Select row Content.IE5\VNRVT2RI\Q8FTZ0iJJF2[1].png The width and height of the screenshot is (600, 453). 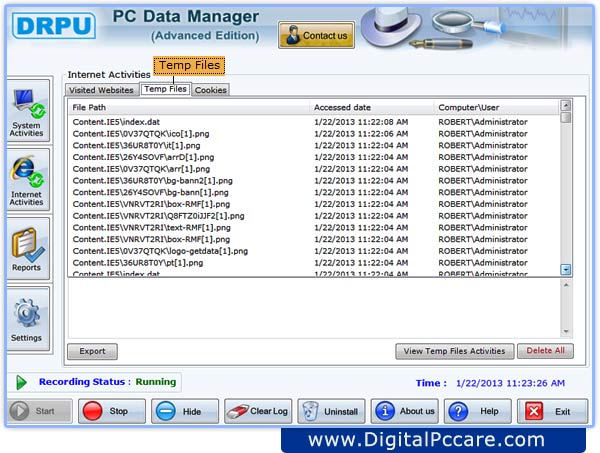coord(314,216)
